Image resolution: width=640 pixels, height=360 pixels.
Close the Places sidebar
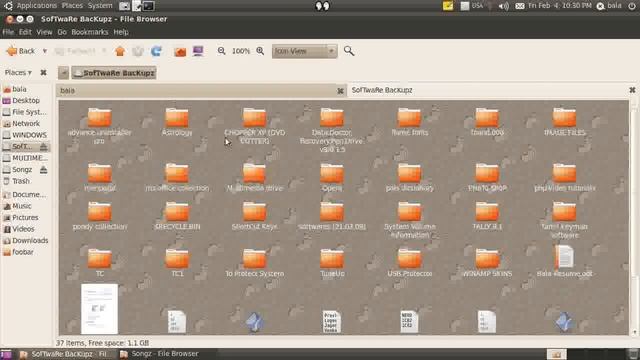tap(43, 73)
